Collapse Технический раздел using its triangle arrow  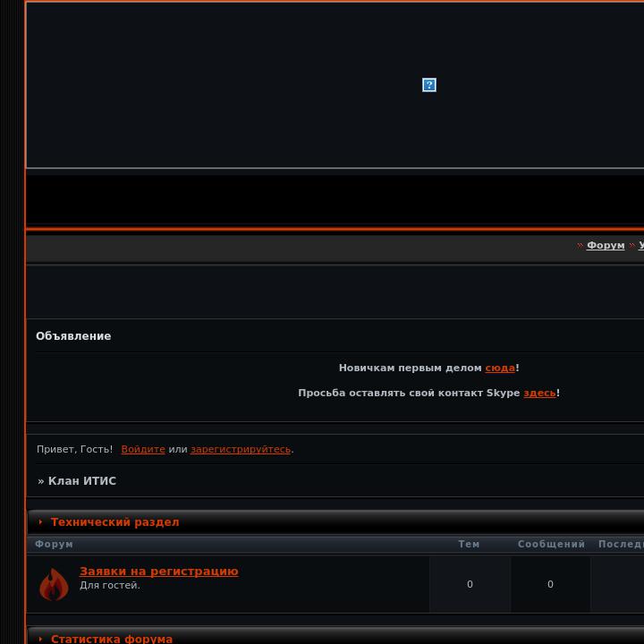coord(40,521)
